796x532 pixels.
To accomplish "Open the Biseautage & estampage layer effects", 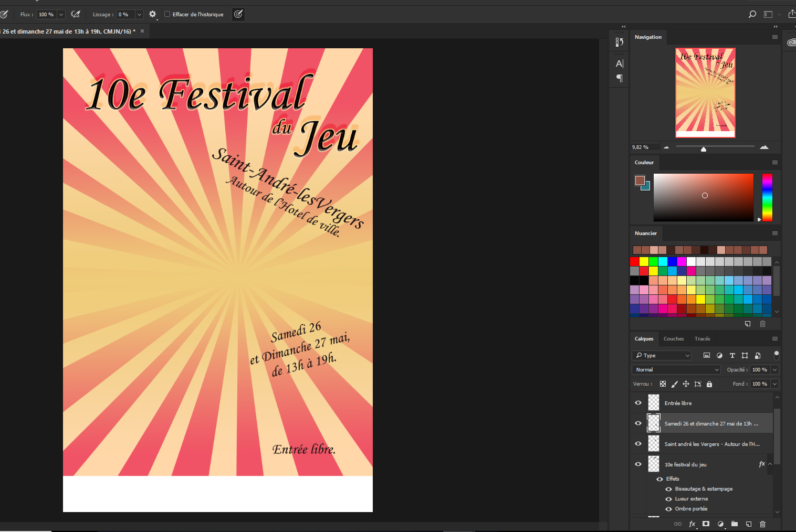I will pos(704,488).
